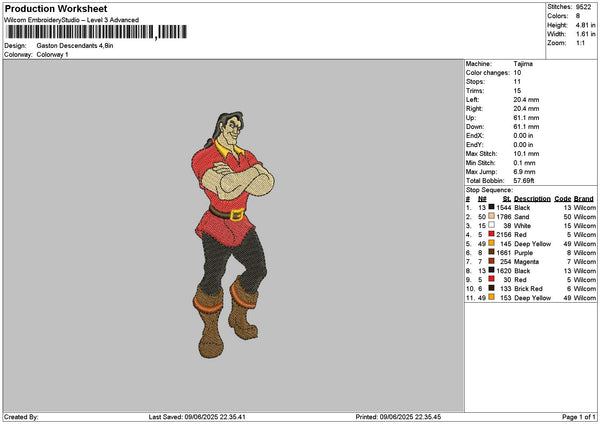
Task: Select the black swatch in stop 8
Action: pos(491,270)
